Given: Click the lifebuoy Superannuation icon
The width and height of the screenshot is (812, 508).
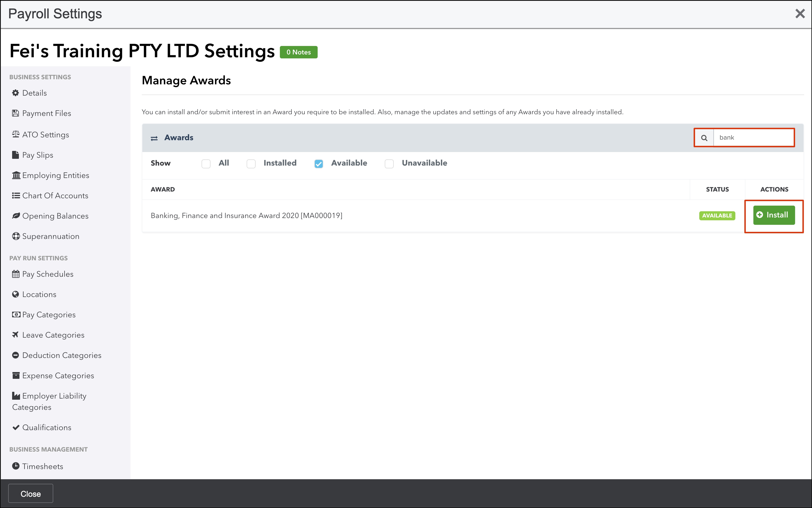Looking at the screenshot, I should (16, 236).
